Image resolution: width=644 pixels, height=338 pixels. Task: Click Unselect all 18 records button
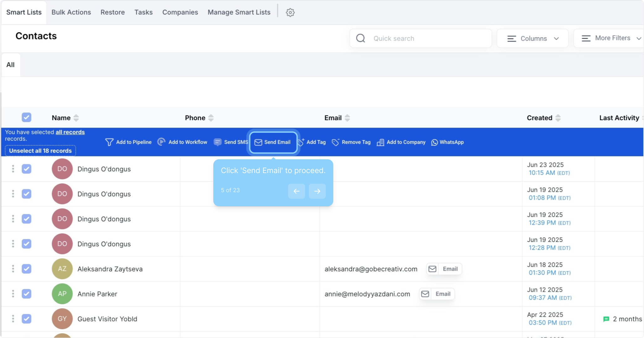point(40,151)
